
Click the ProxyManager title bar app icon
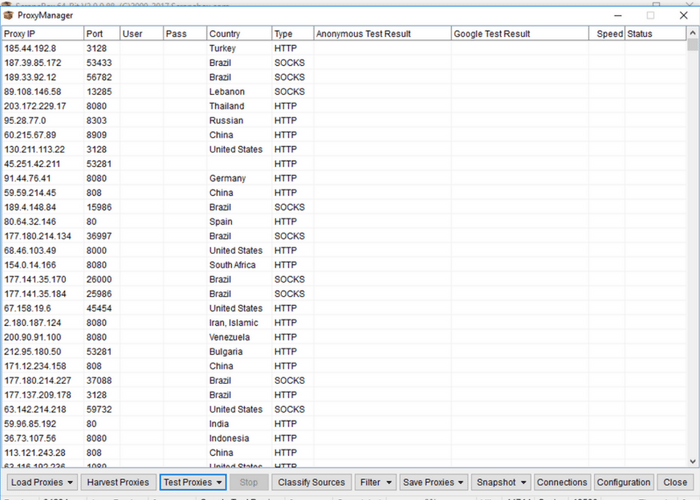(8, 15)
